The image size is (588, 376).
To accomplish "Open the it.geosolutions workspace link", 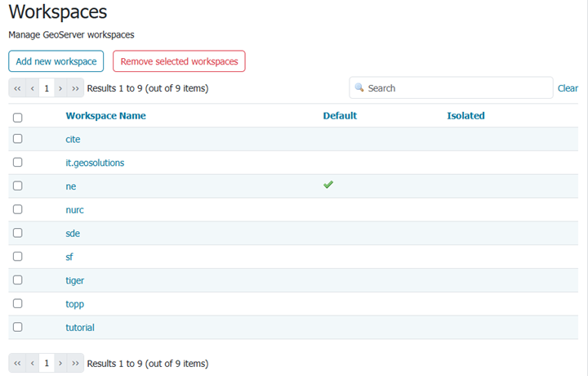I will point(95,163).
